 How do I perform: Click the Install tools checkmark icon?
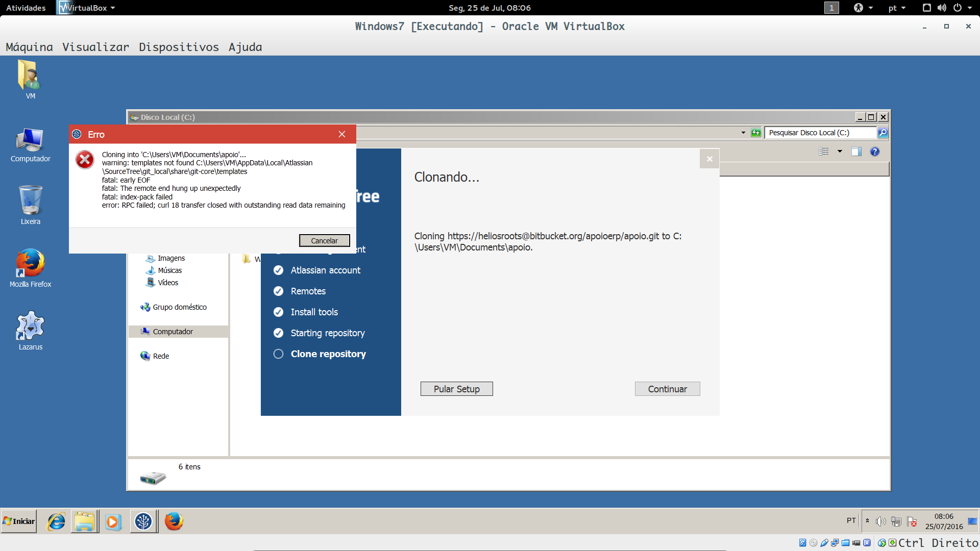(x=278, y=312)
